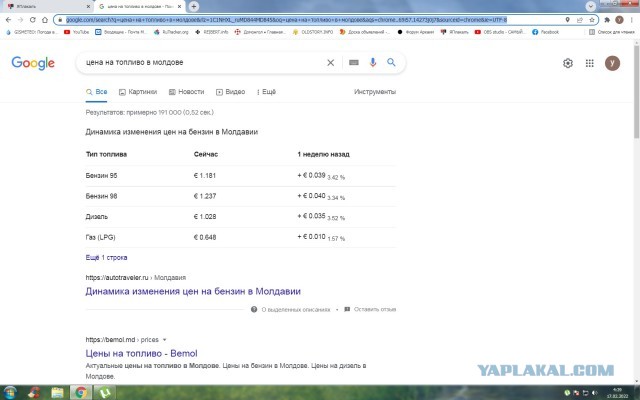Bookmark this page with the star icon
This screenshot has width=640, height=400.
[591, 20]
